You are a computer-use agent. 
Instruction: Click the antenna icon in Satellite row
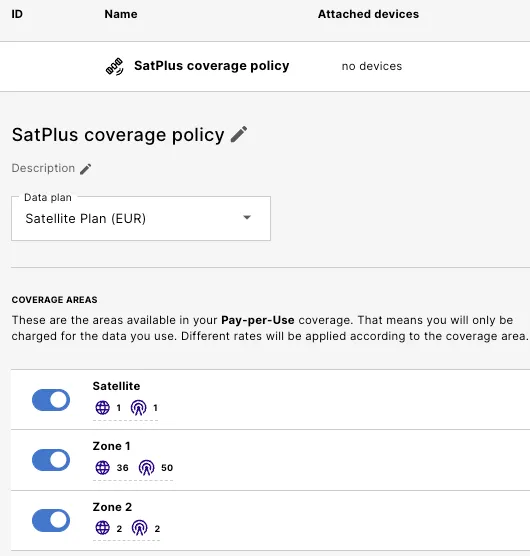(x=139, y=407)
